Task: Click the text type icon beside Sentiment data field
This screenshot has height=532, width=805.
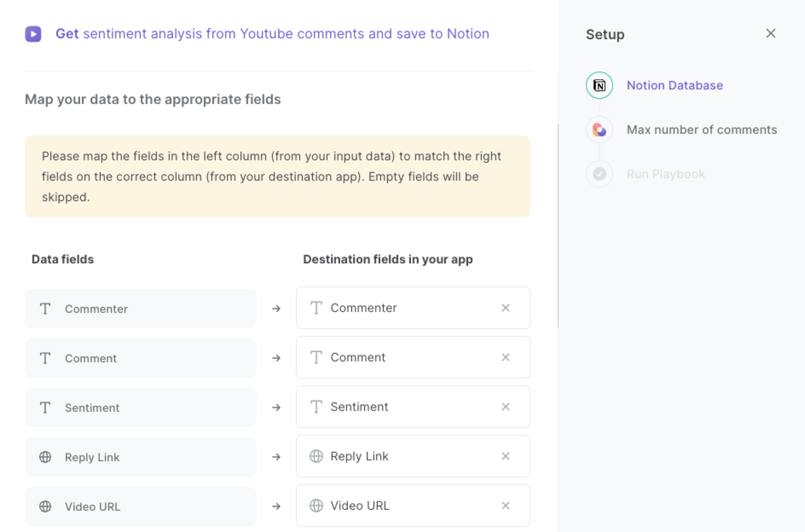Action: click(45, 408)
